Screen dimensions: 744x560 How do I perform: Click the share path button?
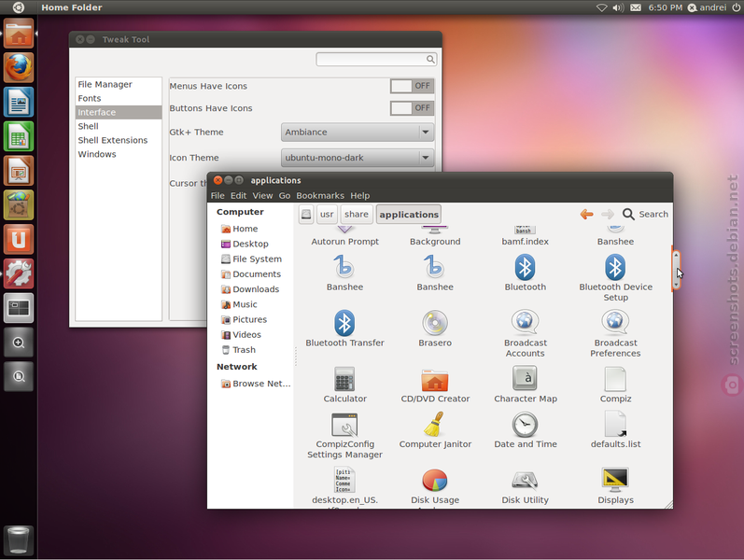(357, 215)
